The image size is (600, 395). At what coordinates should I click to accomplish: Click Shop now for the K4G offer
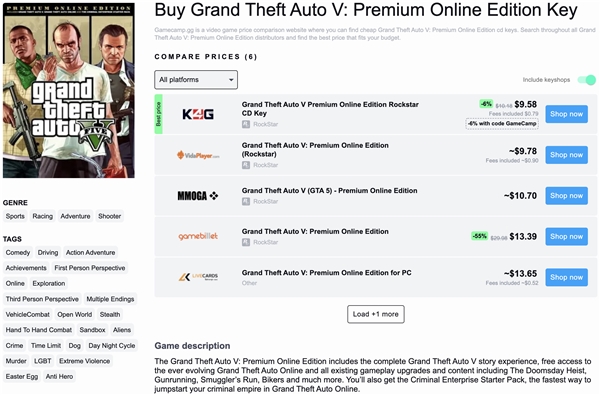pos(566,114)
